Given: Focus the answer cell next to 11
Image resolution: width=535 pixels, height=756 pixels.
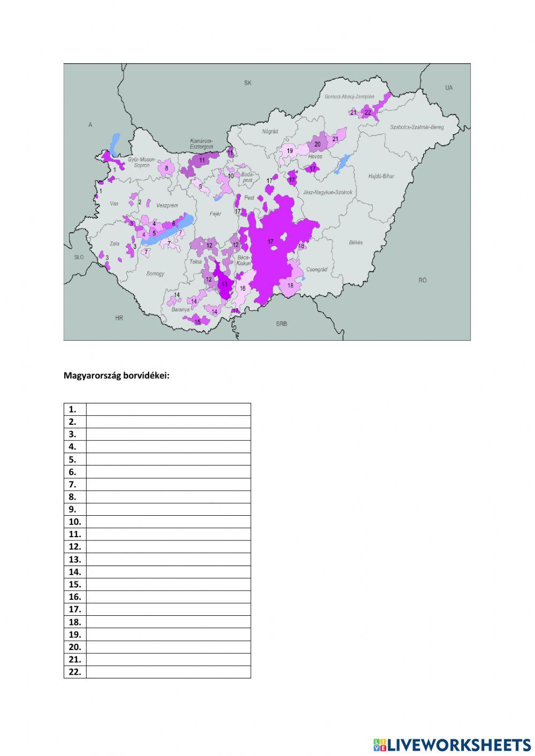Looking at the screenshot, I should tap(168, 534).
